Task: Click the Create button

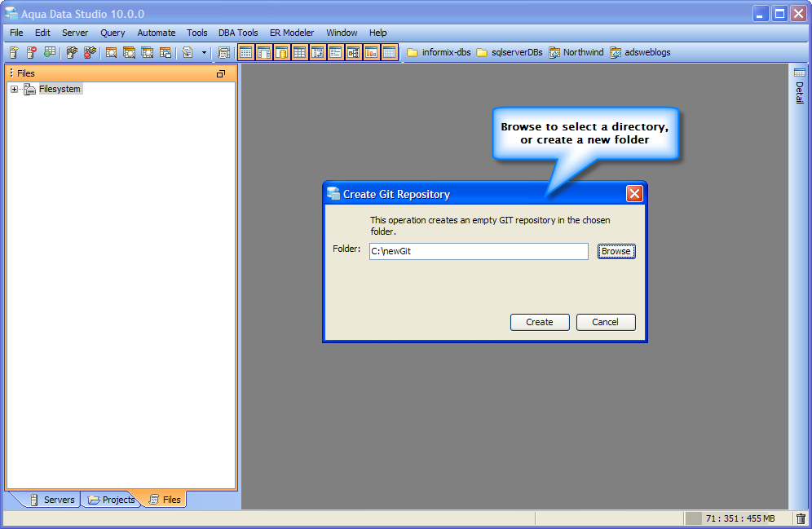Action: pos(540,322)
